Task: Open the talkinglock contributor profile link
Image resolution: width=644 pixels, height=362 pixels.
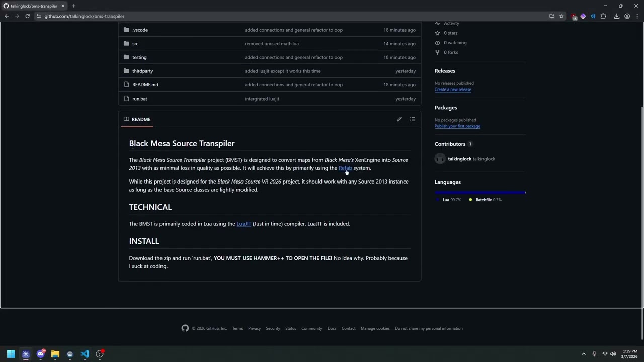Action: pos(460,159)
